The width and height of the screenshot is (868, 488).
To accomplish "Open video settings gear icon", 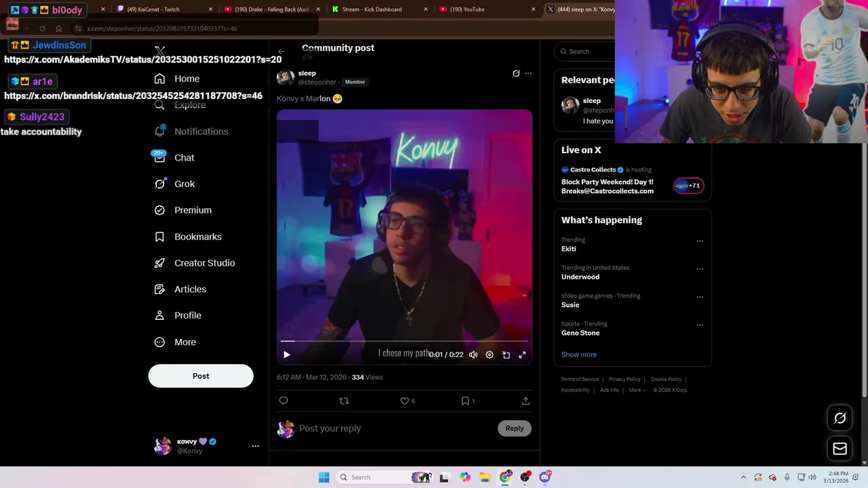I will click(x=490, y=354).
